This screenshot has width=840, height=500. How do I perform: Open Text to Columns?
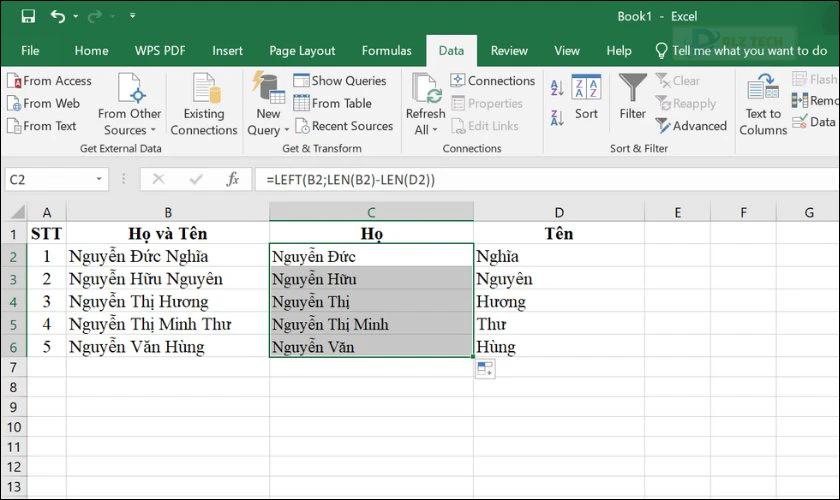763,105
